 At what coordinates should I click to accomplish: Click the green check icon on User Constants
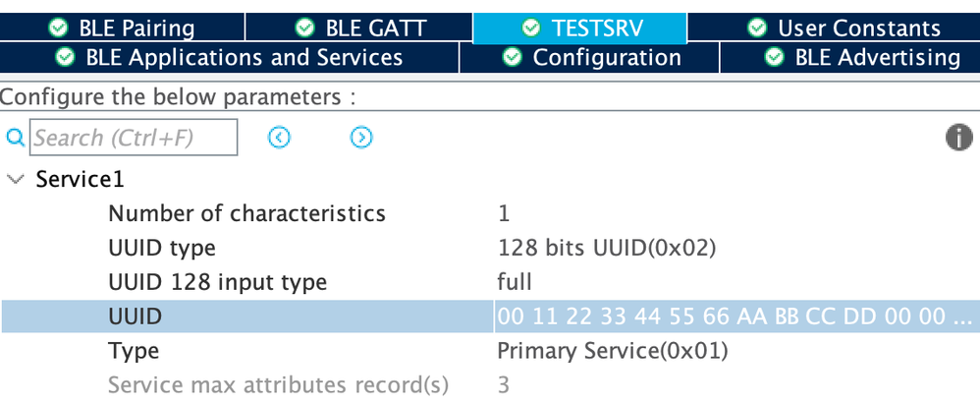[x=756, y=29]
